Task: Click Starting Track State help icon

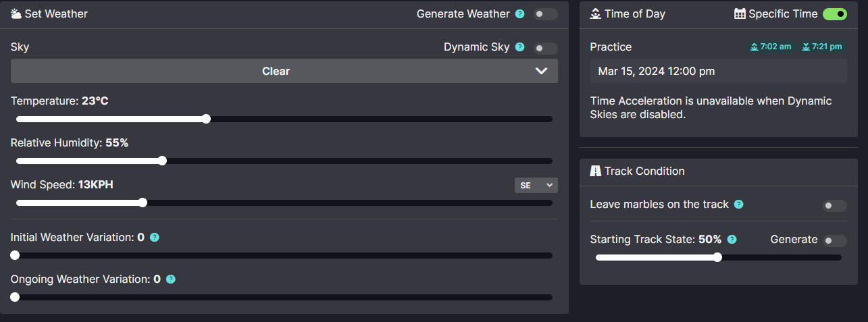Action: tap(732, 240)
